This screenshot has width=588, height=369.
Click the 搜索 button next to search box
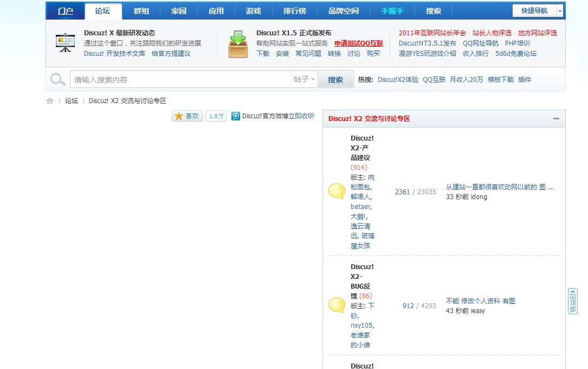point(335,80)
